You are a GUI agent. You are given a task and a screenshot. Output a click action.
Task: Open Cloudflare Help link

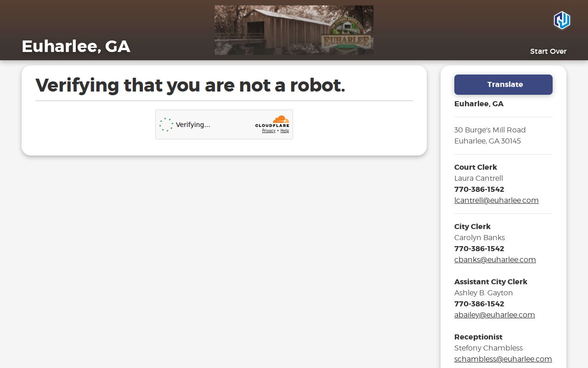[x=285, y=131]
